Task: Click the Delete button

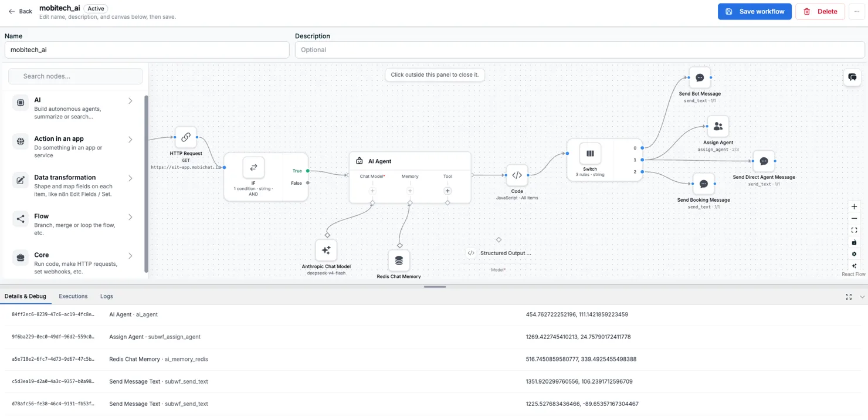Action: point(820,11)
